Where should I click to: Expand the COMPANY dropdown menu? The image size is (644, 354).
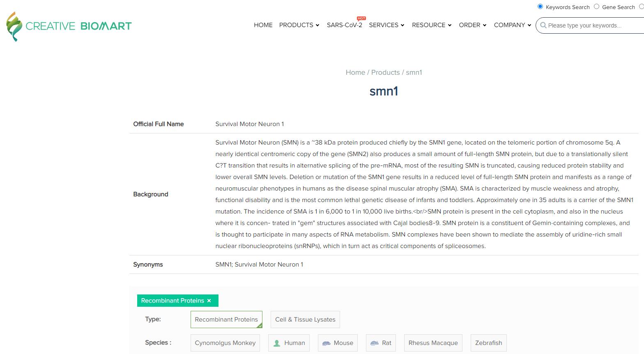[x=513, y=25]
